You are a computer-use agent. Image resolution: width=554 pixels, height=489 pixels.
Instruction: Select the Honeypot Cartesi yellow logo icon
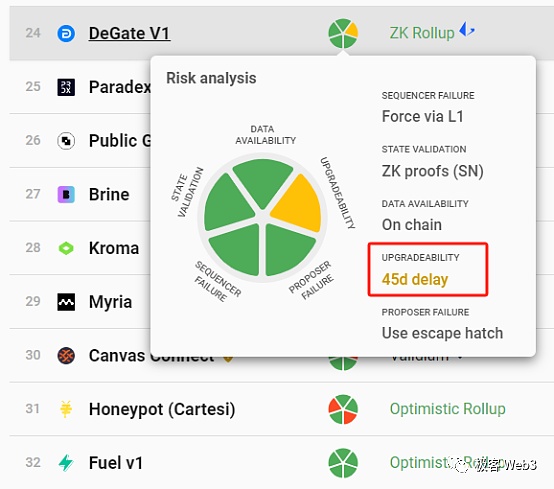66,409
